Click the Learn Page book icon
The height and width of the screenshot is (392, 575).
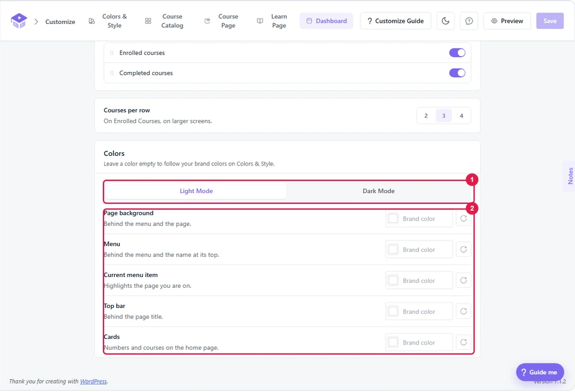(260, 21)
